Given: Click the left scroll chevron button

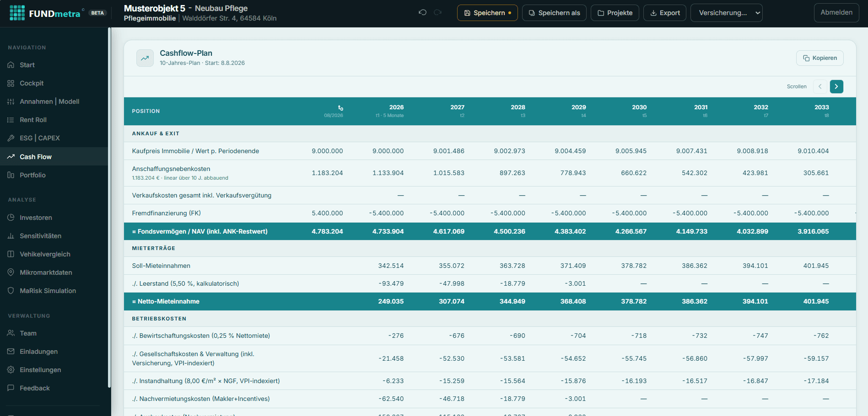Looking at the screenshot, I should 820,86.
